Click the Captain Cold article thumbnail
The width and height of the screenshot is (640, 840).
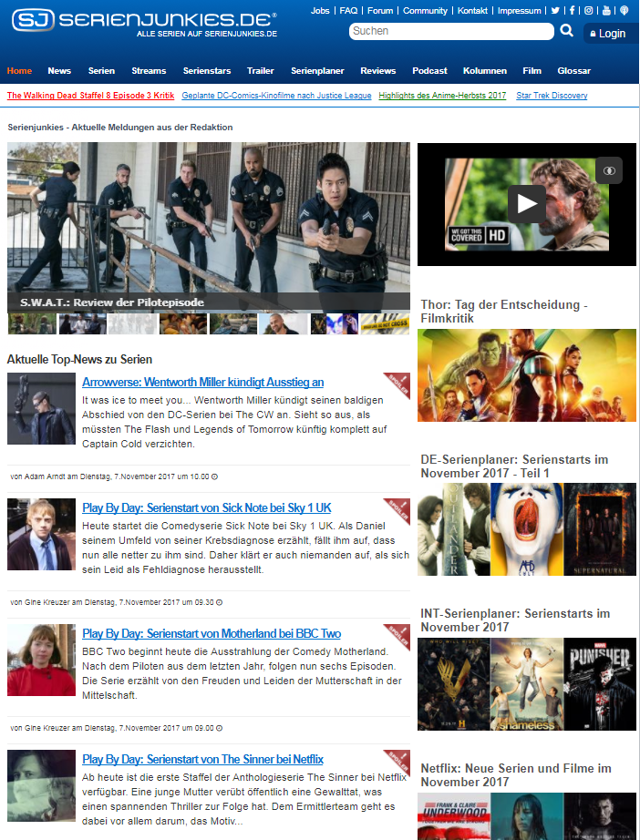[41, 409]
